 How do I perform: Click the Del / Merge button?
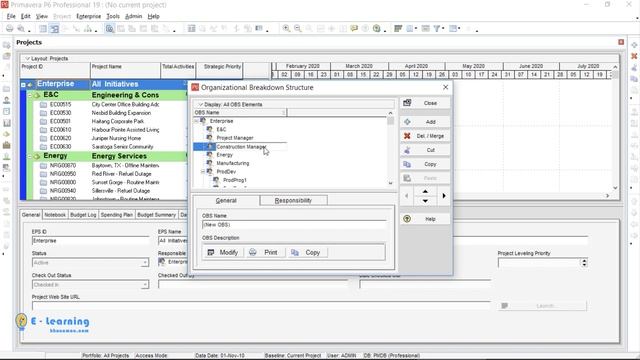(x=425, y=136)
